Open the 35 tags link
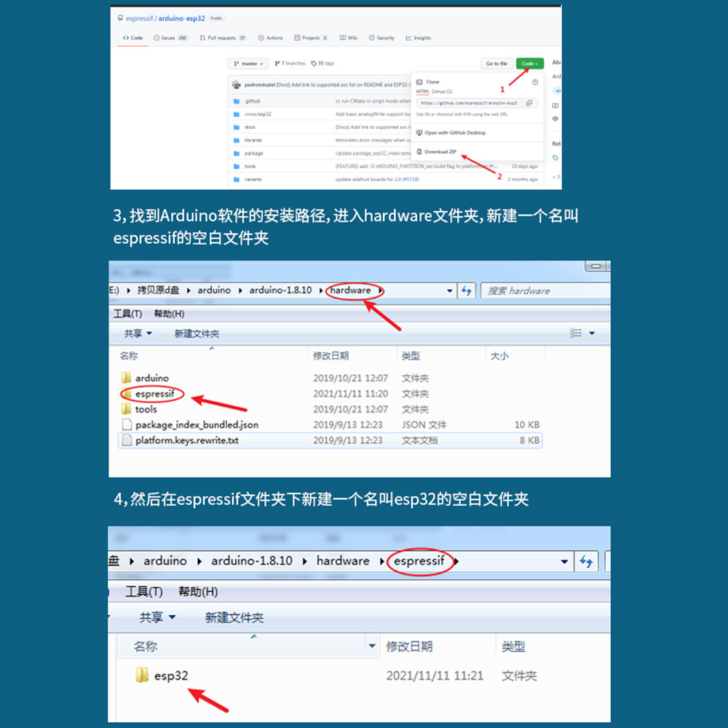The height and width of the screenshot is (728, 728). 323,63
